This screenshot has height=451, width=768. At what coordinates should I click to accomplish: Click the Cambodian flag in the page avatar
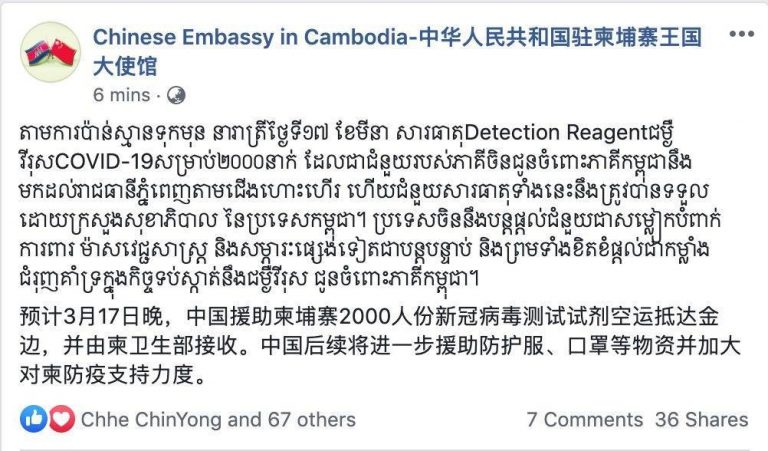pyautogui.click(x=38, y=52)
